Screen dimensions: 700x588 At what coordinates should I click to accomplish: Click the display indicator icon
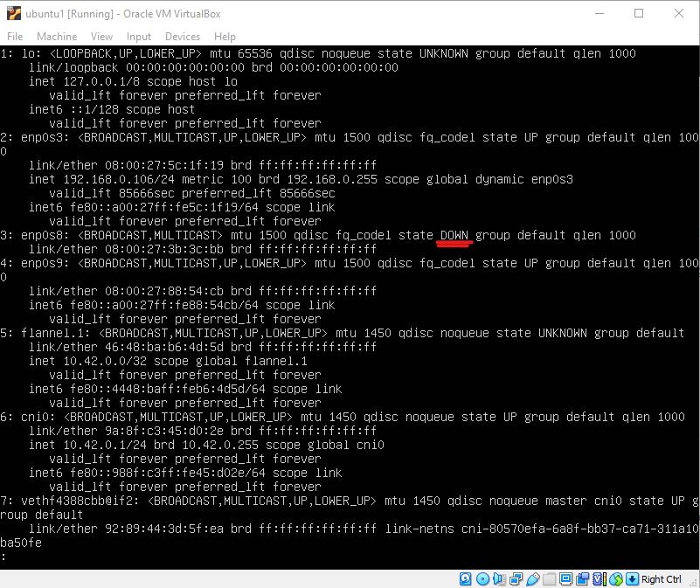tap(565, 579)
